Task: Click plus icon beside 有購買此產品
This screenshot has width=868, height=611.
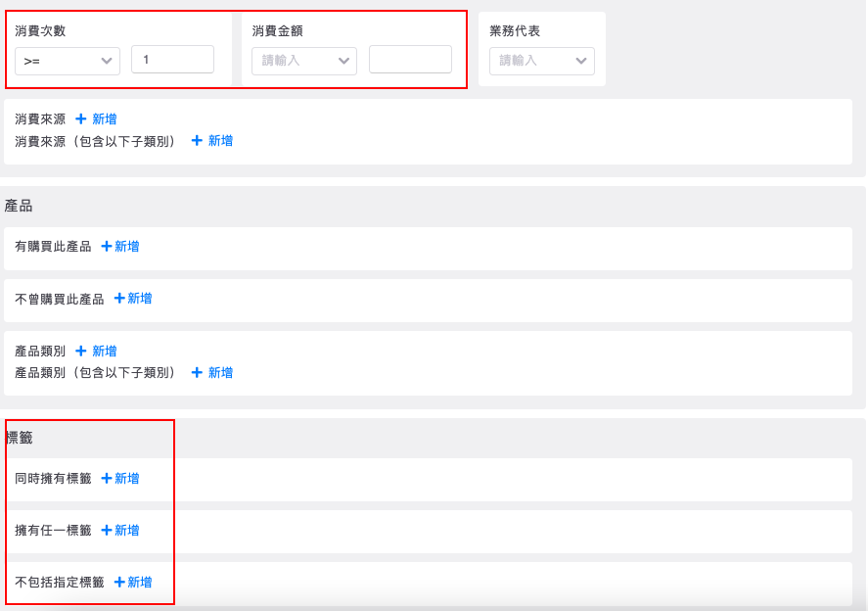Action: coord(107,247)
